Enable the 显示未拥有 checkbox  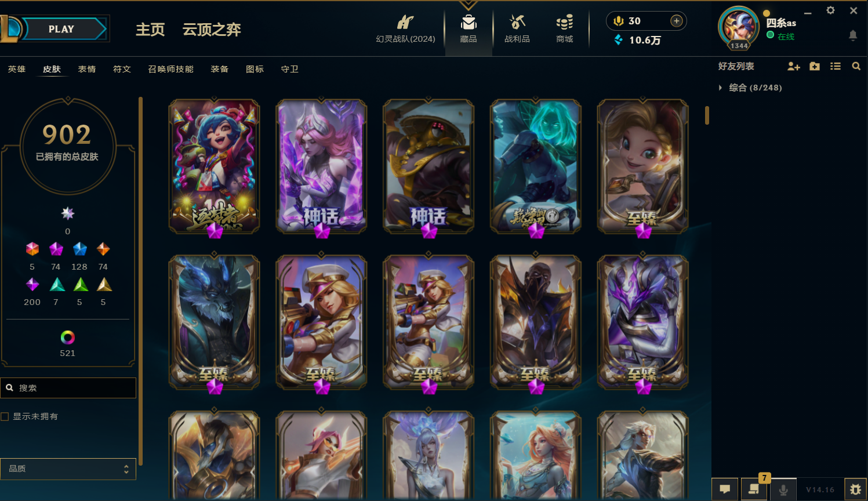[x=5, y=416]
